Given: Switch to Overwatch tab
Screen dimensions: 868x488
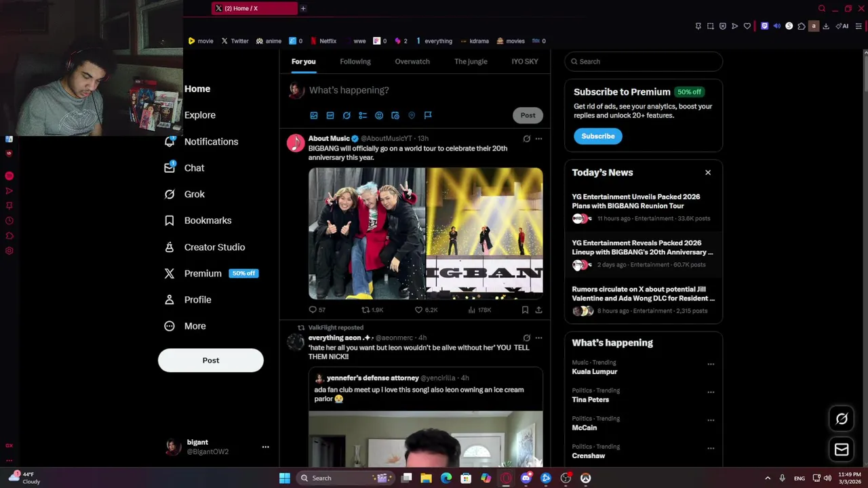Looking at the screenshot, I should pos(412,62).
